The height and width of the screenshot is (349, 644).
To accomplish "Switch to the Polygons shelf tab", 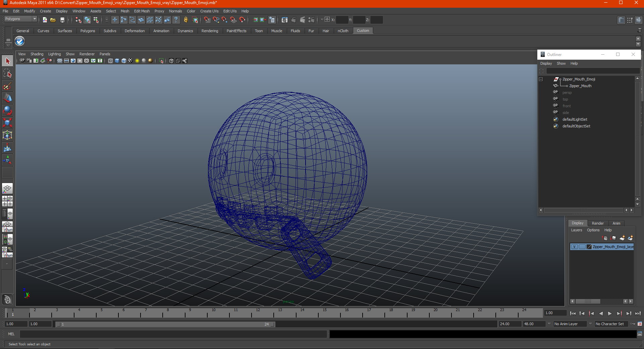I will click(x=88, y=31).
